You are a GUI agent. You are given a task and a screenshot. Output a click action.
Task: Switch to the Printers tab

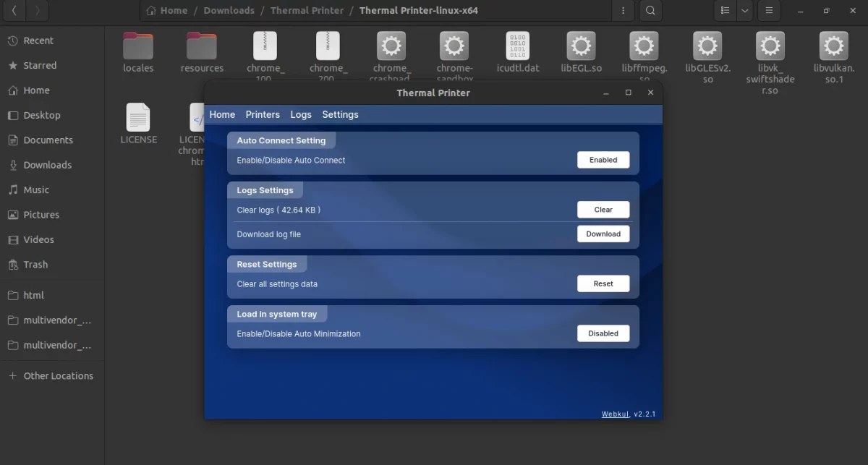[263, 114]
